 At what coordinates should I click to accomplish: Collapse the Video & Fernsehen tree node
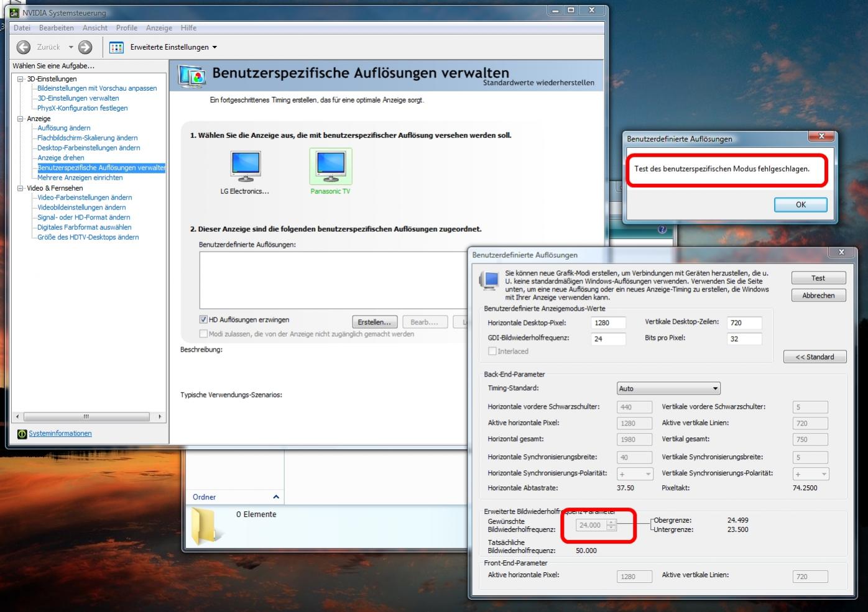[21, 188]
